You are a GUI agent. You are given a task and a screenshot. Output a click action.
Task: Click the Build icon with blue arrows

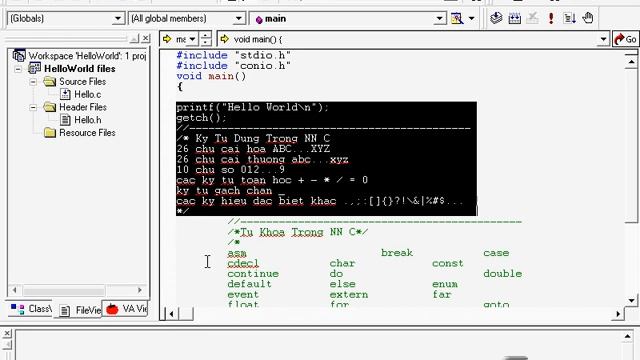[514, 18]
